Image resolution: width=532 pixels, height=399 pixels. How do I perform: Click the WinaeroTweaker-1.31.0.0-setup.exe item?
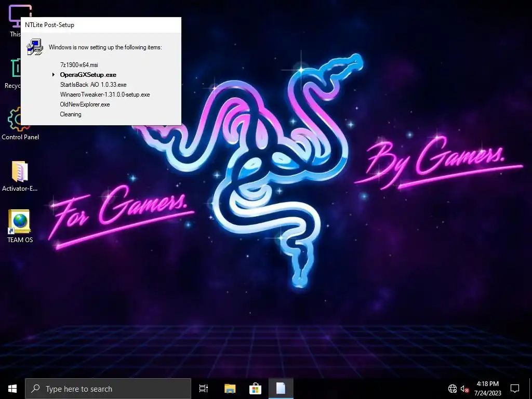[105, 95]
